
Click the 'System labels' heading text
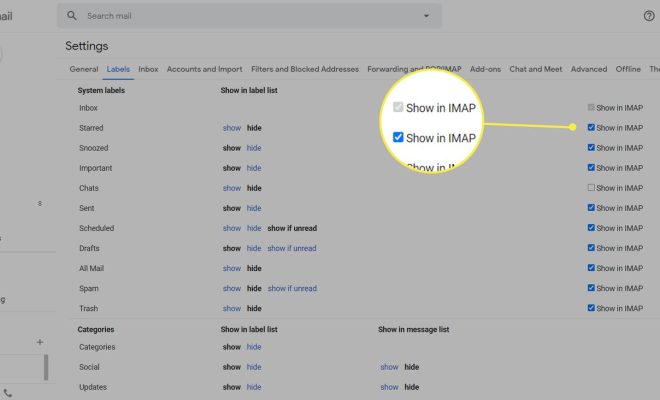coord(101,91)
